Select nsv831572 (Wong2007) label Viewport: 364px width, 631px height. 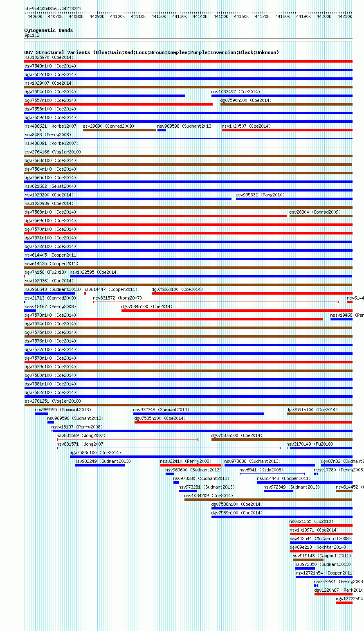click(117, 298)
